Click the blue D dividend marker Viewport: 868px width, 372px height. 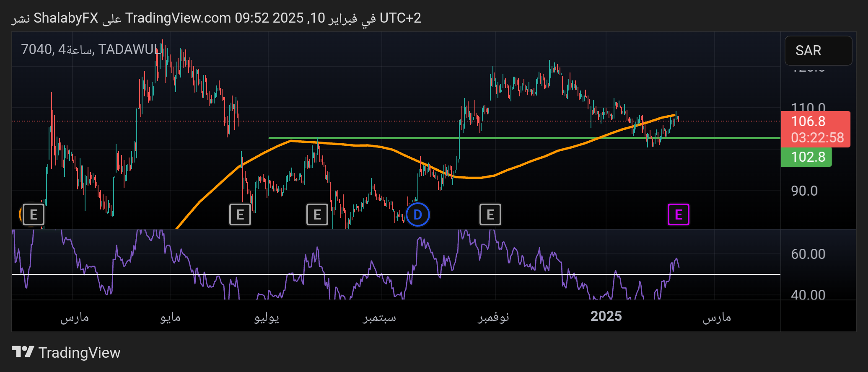coord(417,214)
